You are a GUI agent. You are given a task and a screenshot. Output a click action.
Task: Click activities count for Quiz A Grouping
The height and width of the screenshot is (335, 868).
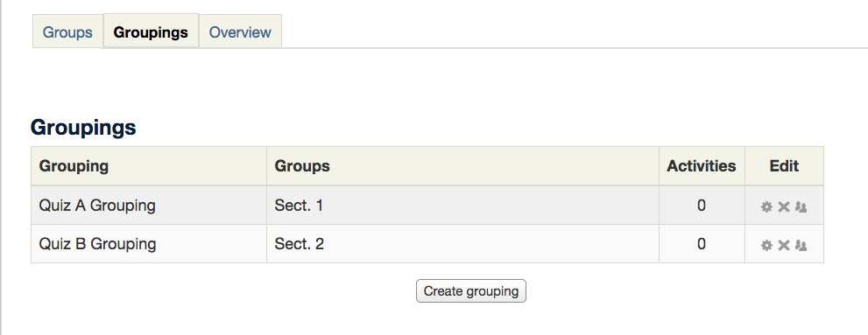point(702,206)
